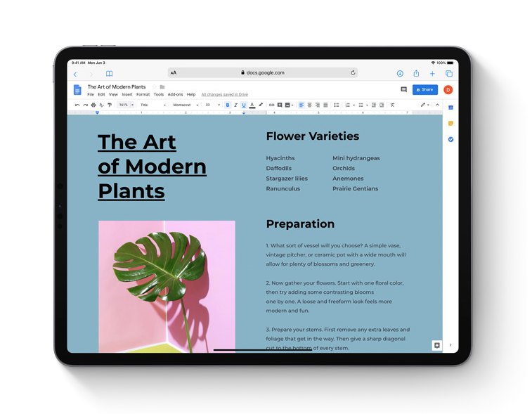Open the Title paragraph style dropdown
The height and width of the screenshot is (414, 532).
coord(153,105)
